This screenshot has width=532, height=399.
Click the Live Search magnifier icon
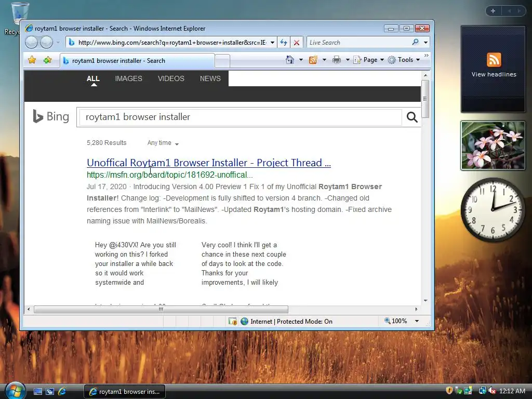415,42
